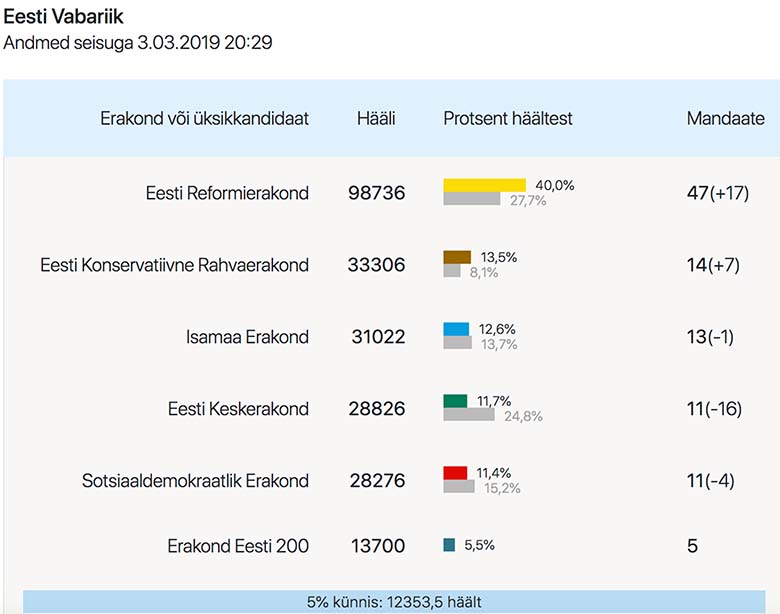Click the Erakond või üksikkandidaat header

point(204,118)
